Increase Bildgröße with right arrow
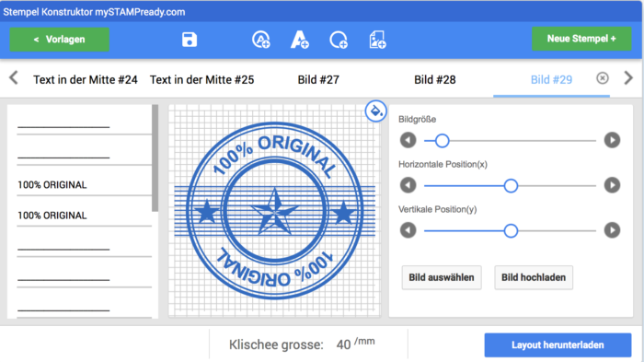Image resolution: width=644 pixels, height=362 pixels. pyautogui.click(x=612, y=140)
